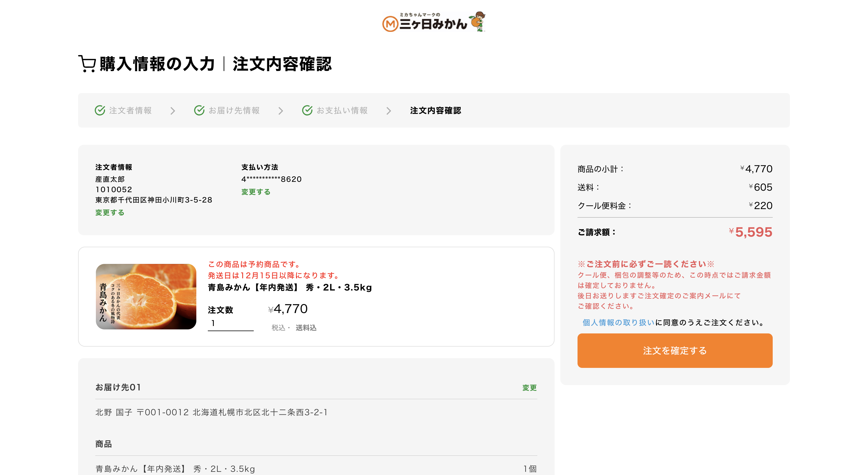The width and height of the screenshot is (868, 475).
Task: Select the chevron between 注文者情報 and お届け先情報
Action: tap(173, 111)
